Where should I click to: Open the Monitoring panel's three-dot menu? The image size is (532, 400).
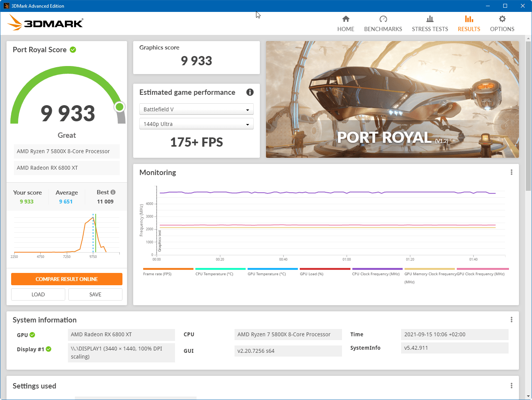pos(511,172)
